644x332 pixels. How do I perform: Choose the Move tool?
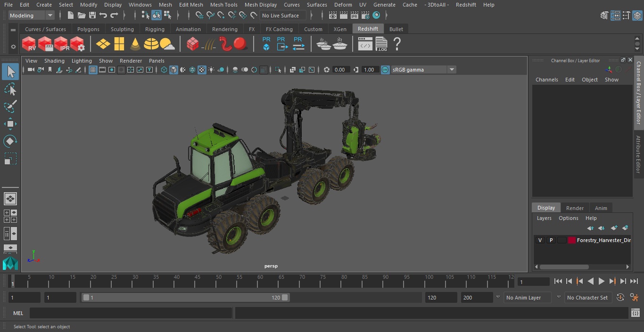click(x=10, y=124)
